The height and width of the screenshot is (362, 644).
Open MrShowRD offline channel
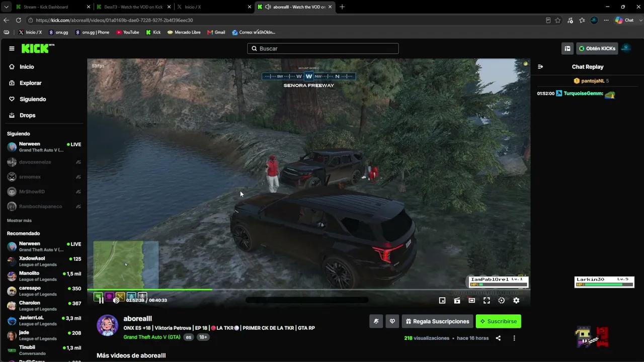tap(44, 192)
